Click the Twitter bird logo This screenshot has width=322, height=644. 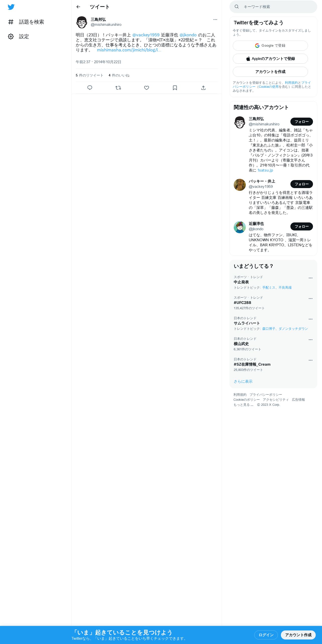[11, 7]
